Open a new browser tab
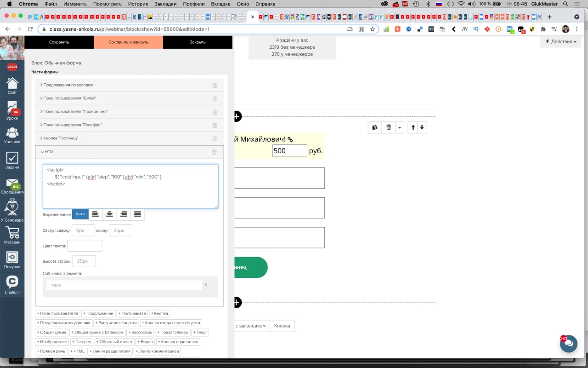This screenshot has width=588, height=368. point(549,17)
